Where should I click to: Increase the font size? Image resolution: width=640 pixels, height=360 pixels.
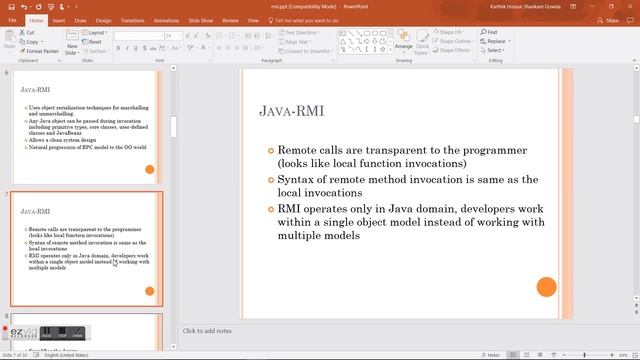(187, 36)
